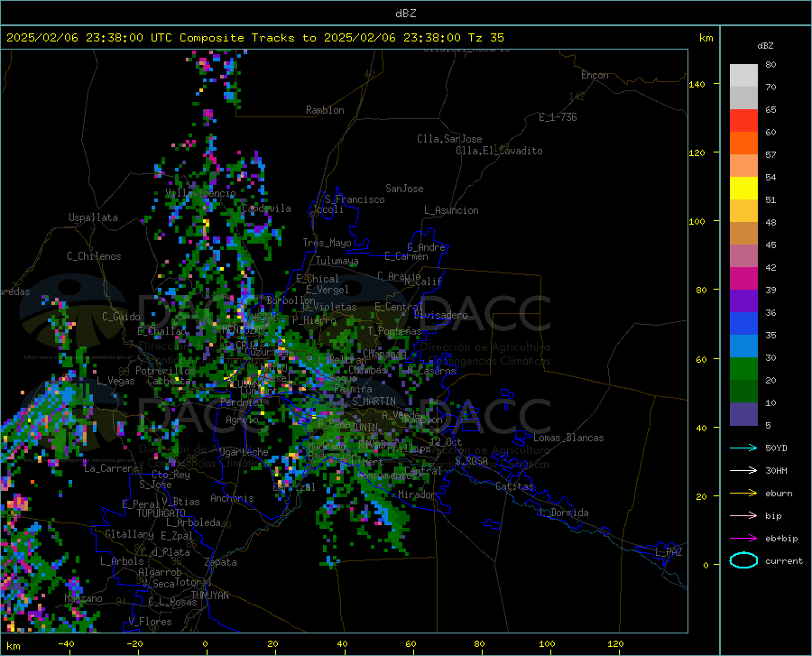The width and height of the screenshot is (812, 656).
Task: Click the SanJose label on map
Action: 404,189
